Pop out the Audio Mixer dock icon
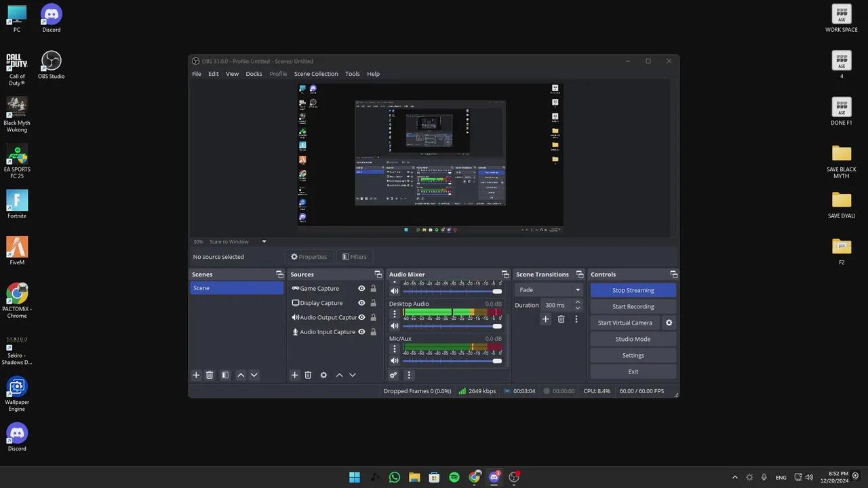The width and height of the screenshot is (868, 488). (505, 274)
